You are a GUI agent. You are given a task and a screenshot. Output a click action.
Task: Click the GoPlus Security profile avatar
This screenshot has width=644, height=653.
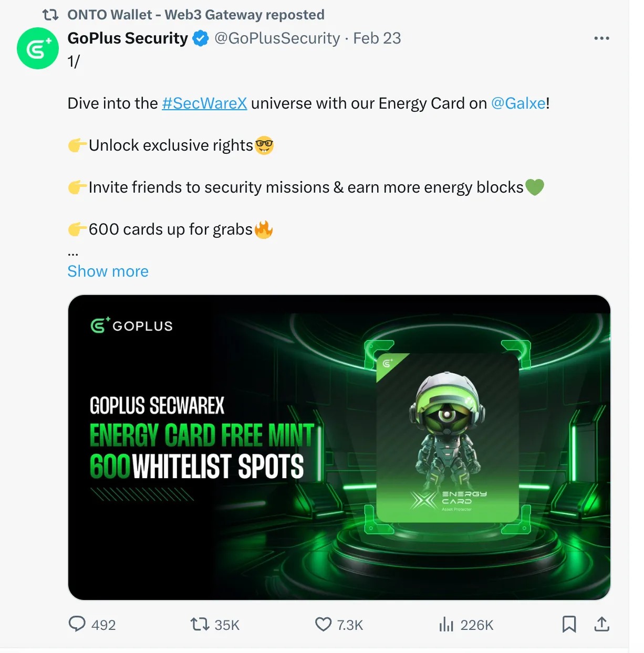pyautogui.click(x=38, y=48)
